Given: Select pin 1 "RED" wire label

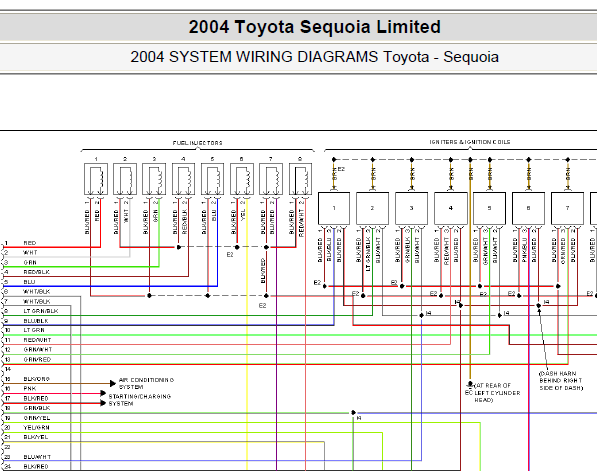Looking at the screenshot, I should (30, 243).
